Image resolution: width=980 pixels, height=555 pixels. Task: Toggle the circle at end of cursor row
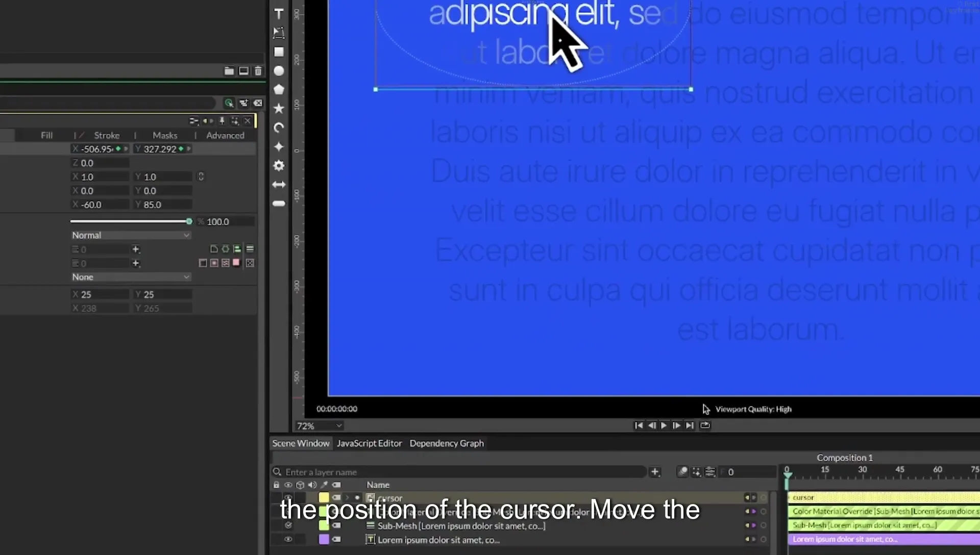pos(764,497)
